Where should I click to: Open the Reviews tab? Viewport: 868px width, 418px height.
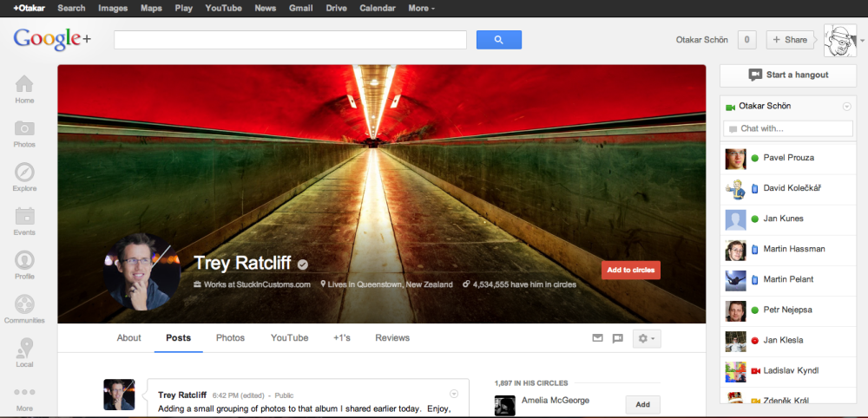[x=392, y=338]
